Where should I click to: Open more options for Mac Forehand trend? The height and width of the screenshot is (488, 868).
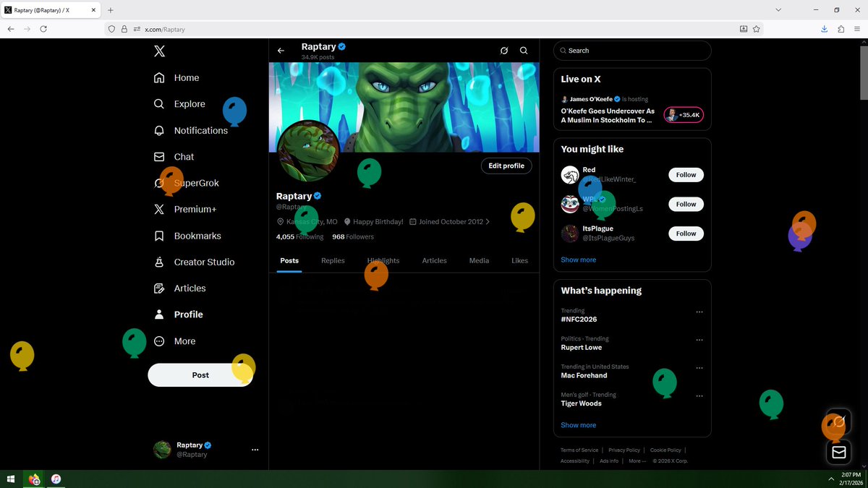pyautogui.click(x=699, y=368)
